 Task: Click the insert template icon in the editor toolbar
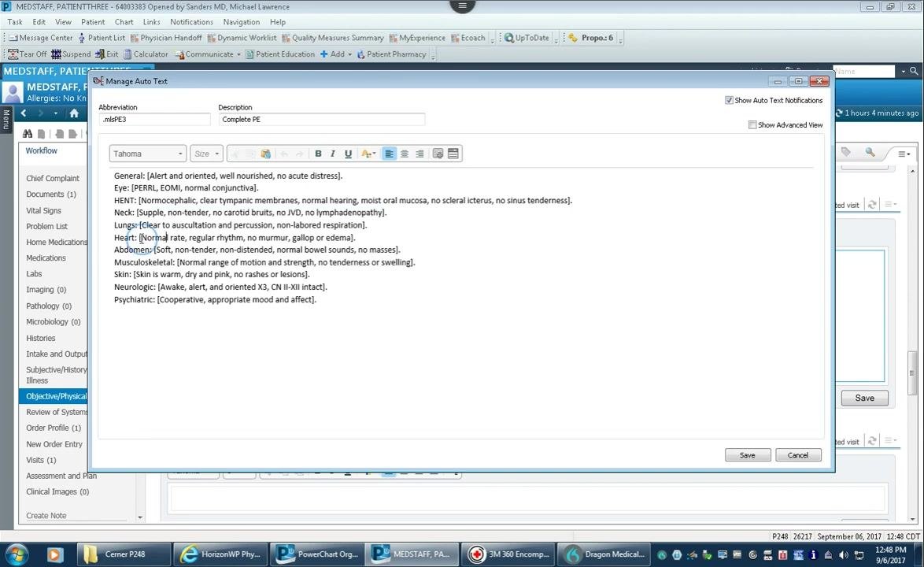438,154
